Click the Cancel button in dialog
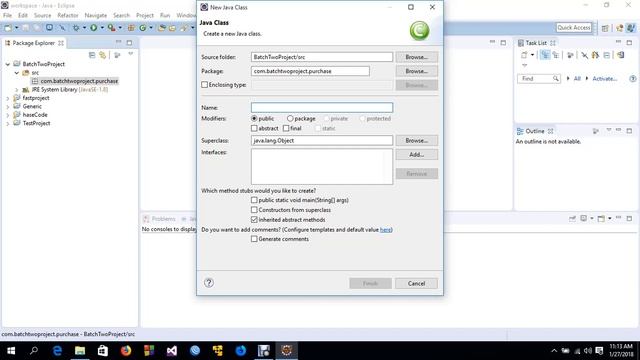This screenshot has width=640, height=360. click(416, 283)
